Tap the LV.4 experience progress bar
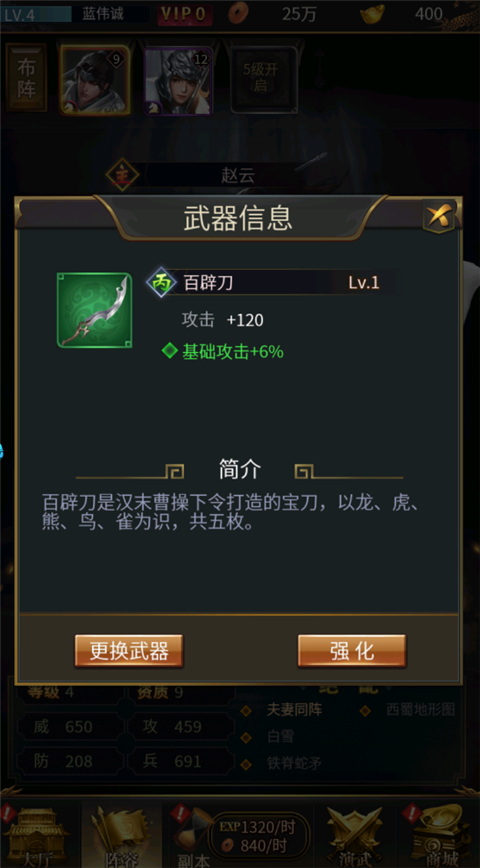 coord(37,14)
